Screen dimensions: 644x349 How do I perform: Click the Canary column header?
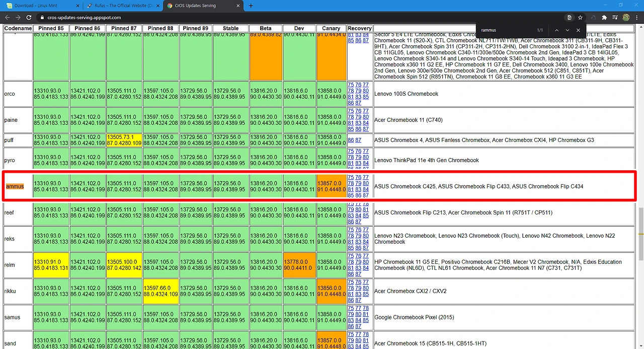coord(331,28)
